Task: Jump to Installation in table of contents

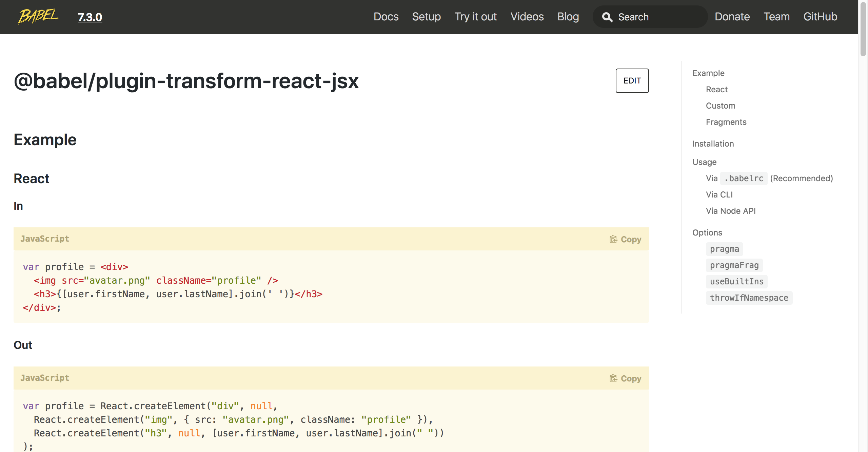Action: (x=713, y=144)
